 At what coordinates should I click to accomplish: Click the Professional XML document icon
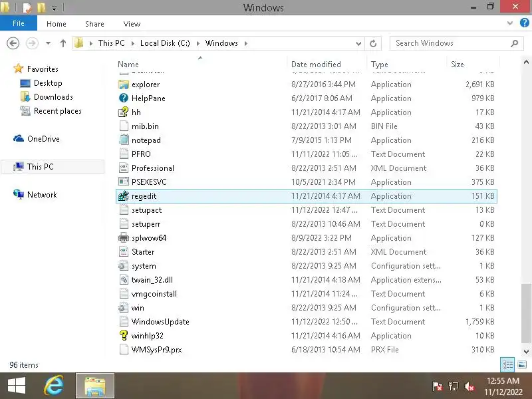[x=124, y=168]
